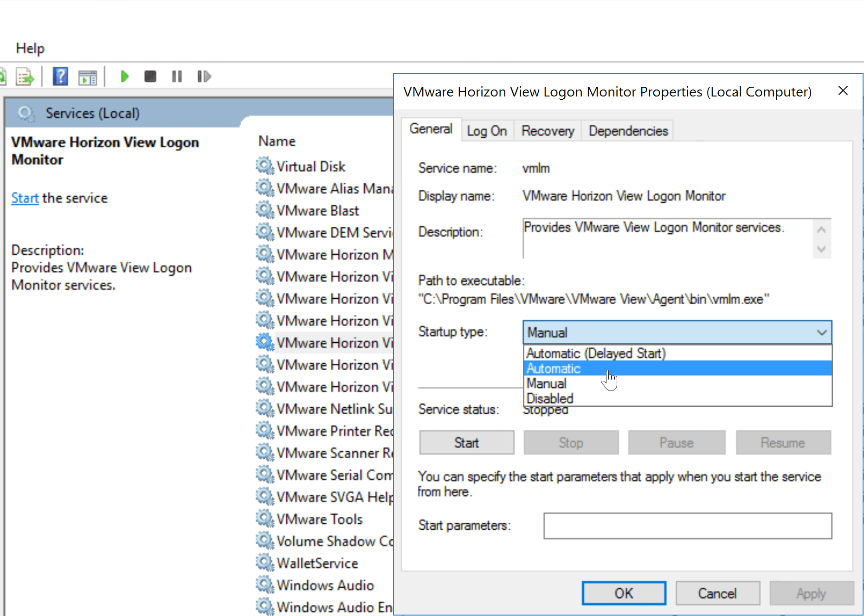Click the executable path text vmlm.exe
The height and width of the screenshot is (616, 864).
click(x=593, y=299)
